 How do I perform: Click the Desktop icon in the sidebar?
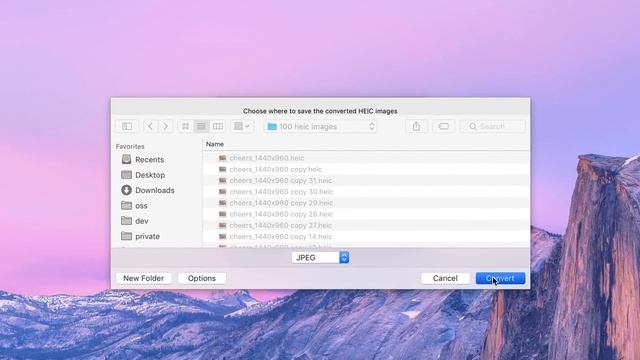coord(127,175)
